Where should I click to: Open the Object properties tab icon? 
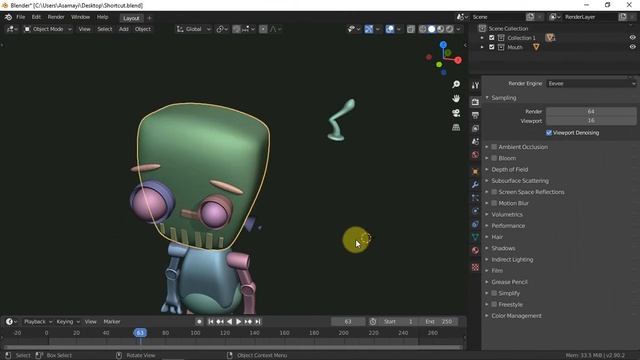(x=475, y=171)
